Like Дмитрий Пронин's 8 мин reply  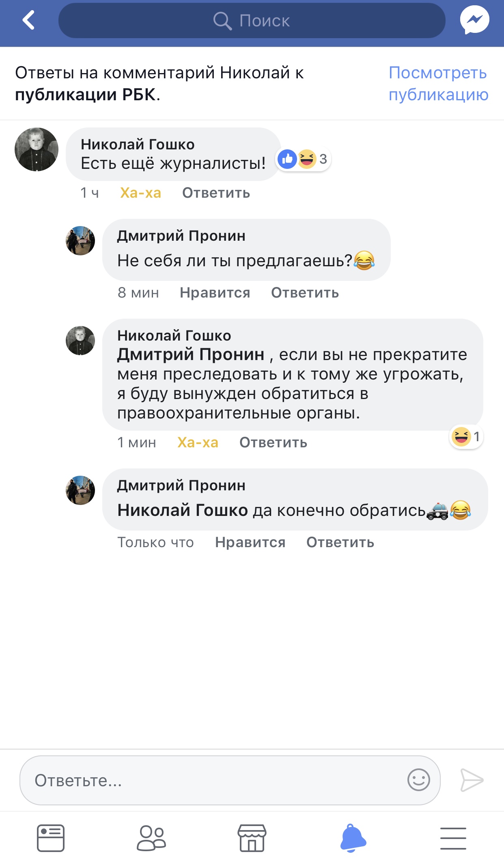[x=215, y=293]
